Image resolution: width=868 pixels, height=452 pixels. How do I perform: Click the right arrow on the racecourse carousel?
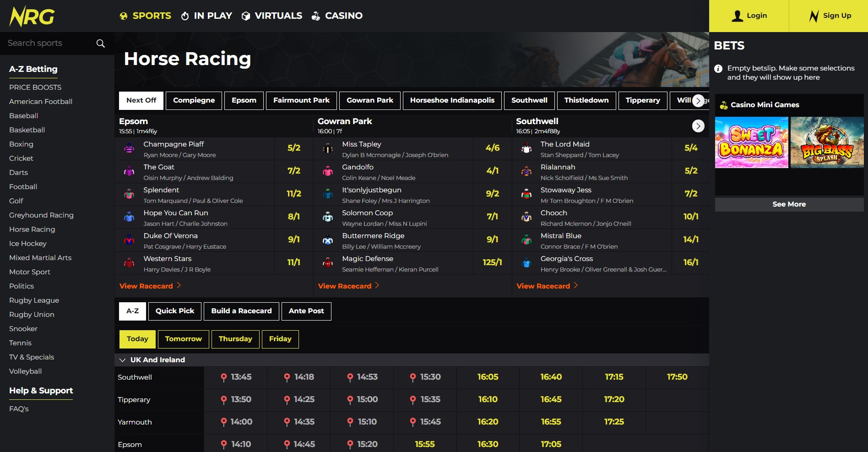click(698, 101)
